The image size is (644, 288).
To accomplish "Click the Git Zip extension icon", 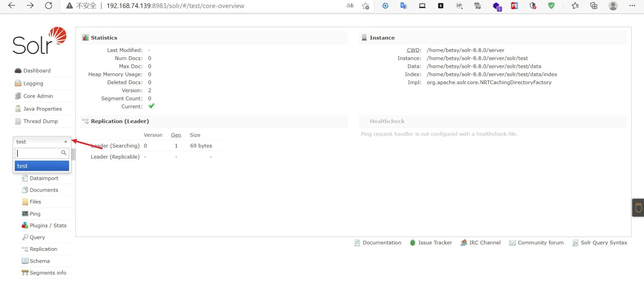I will click(478, 6).
